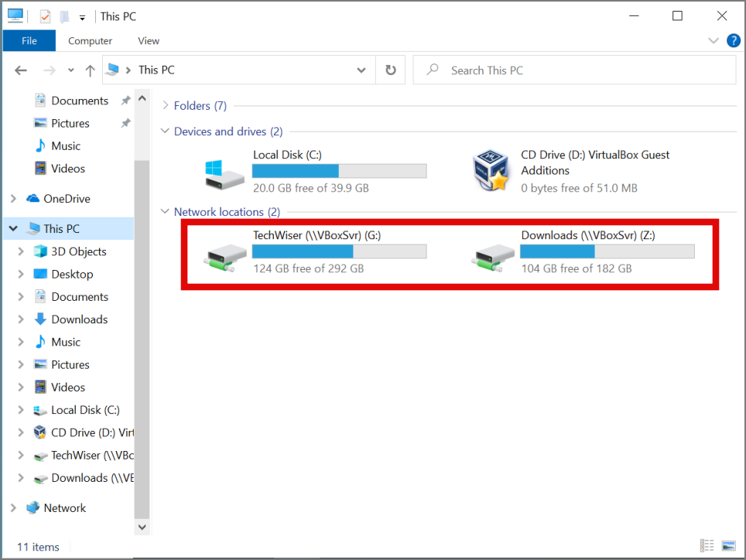746x560 pixels.
Task: Open pinned Pictures in Quick access
Action: (62, 124)
